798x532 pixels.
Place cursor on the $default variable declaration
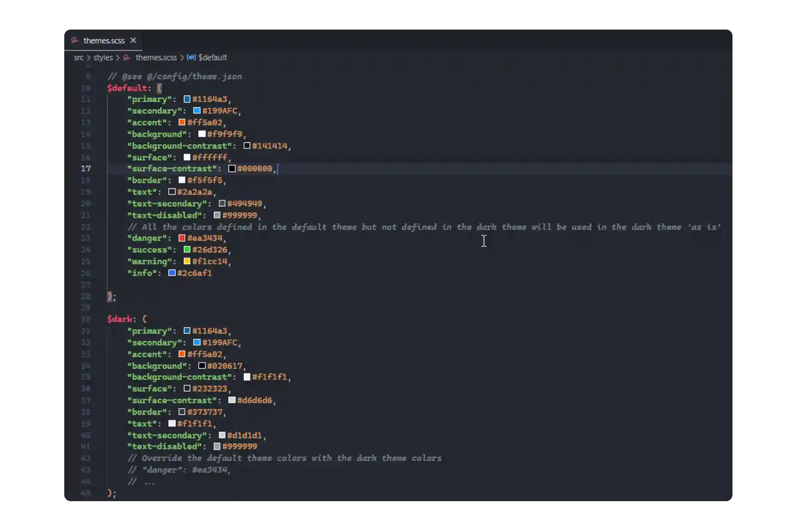pos(127,88)
